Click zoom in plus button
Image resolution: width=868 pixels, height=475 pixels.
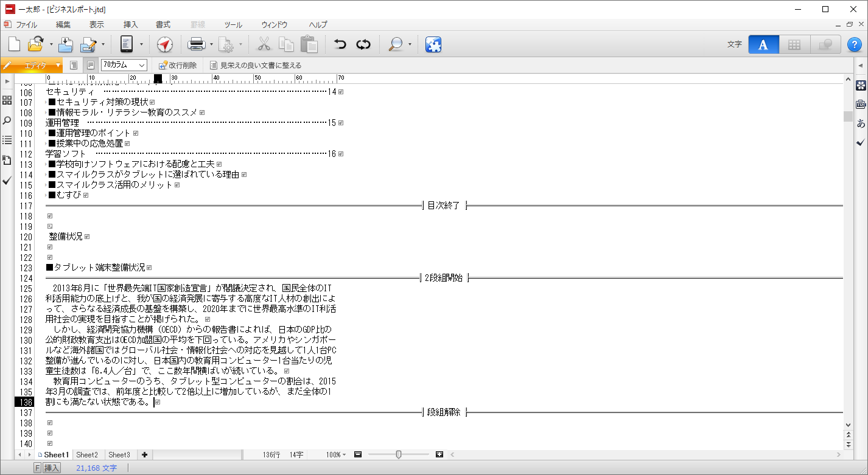point(439,454)
